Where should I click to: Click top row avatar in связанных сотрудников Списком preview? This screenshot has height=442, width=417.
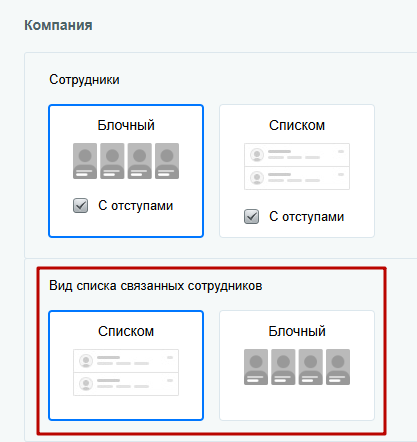tap(86, 361)
